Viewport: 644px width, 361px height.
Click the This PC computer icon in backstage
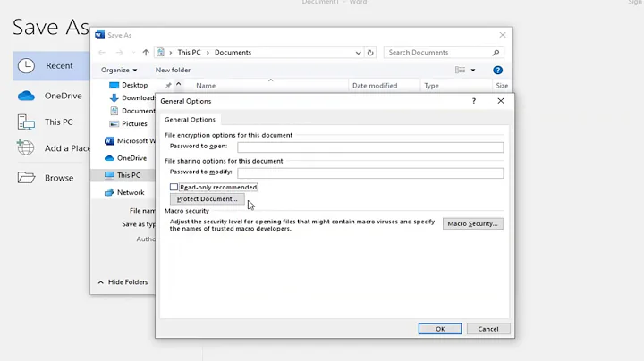26,122
